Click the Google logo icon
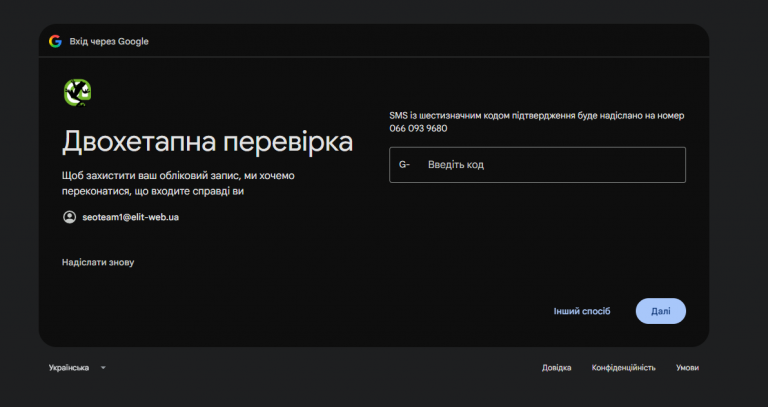768x407 pixels. click(55, 42)
